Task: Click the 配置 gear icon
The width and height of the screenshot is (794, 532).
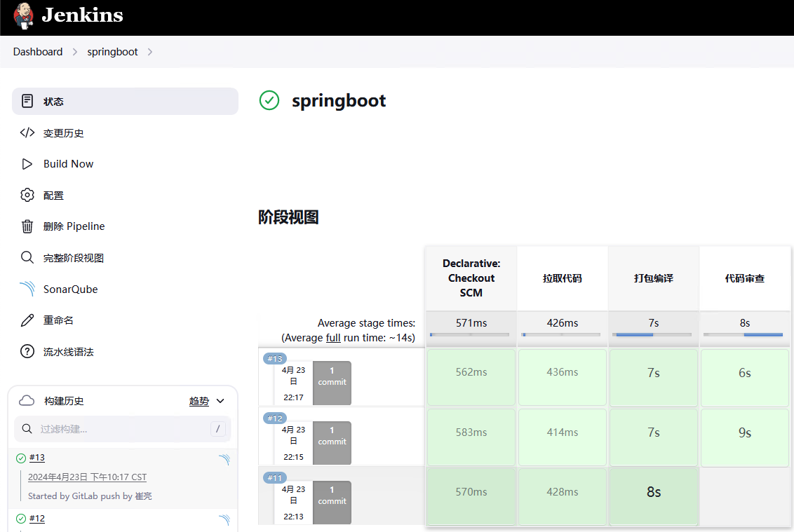Action: click(x=27, y=195)
